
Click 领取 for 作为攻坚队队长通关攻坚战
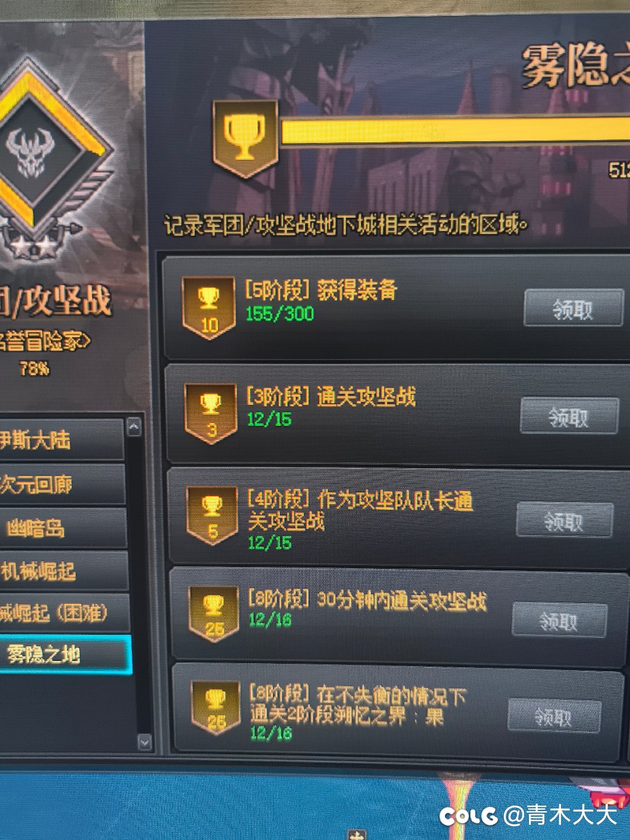pos(564,520)
